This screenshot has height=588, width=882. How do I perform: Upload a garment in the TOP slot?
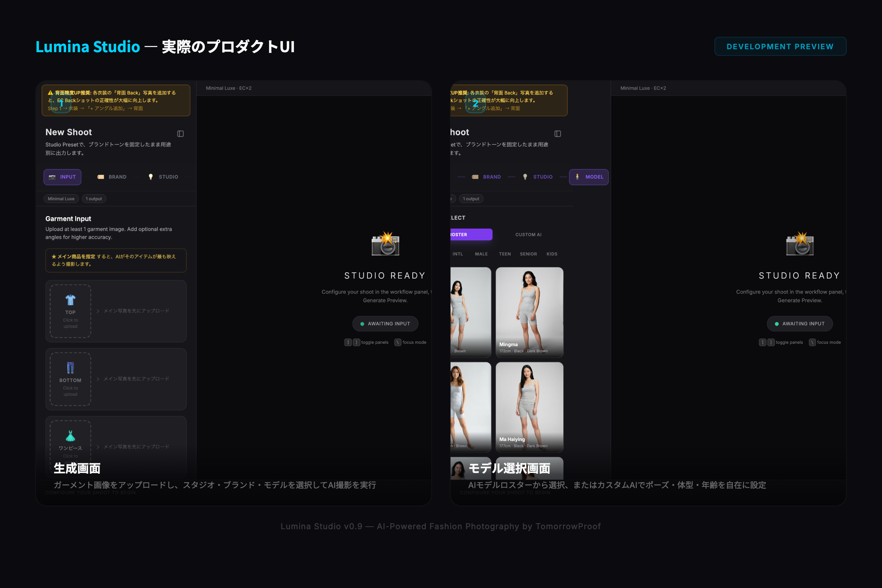tap(71, 311)
